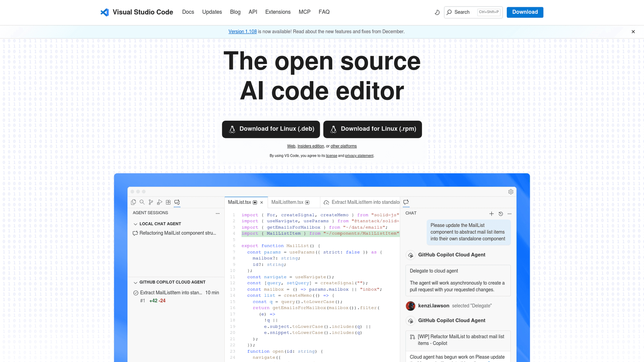Screen dimensions: 644x362
Task: Open the MCP navigation menu item
Action: click(304, 12)
